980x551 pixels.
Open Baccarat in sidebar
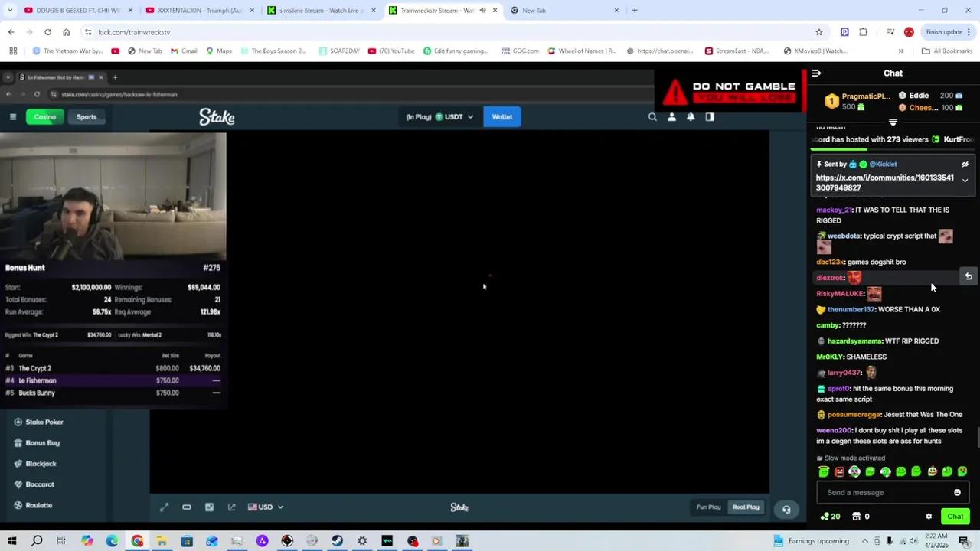point(34,484)
